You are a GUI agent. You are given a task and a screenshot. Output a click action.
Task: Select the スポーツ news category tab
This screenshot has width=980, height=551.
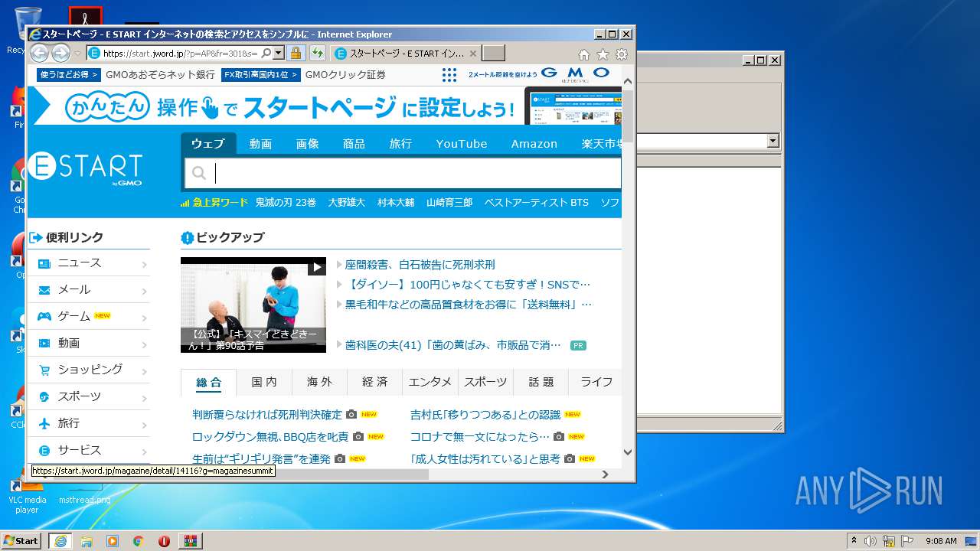pyautogui.click(x=485, y=382)
